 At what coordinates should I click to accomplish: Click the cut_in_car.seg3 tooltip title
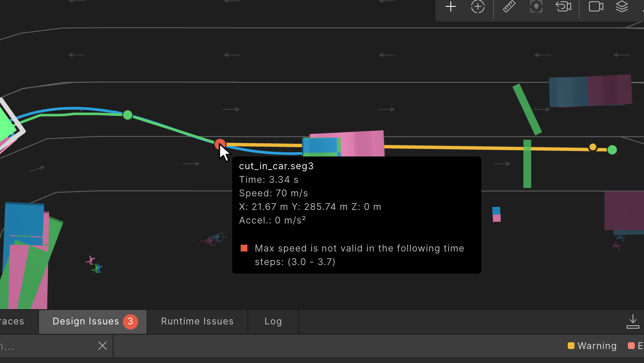coord(276,166)
